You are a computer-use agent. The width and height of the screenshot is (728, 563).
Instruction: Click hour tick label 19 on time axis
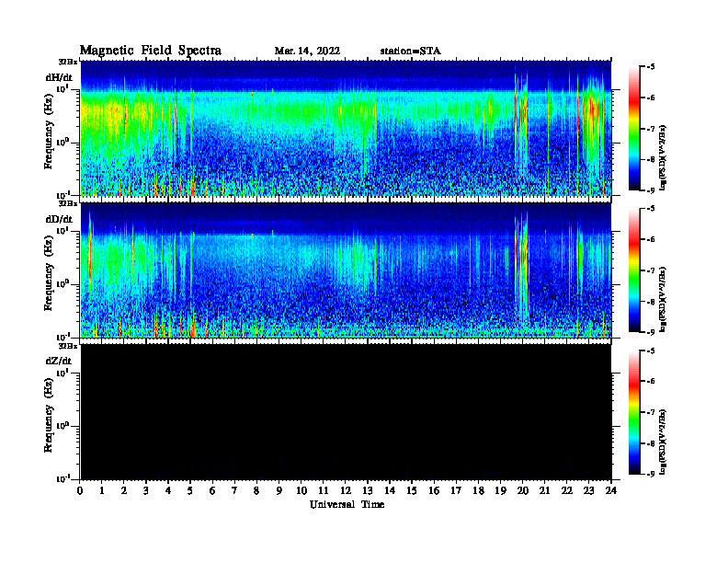click(x=500, y=490)
